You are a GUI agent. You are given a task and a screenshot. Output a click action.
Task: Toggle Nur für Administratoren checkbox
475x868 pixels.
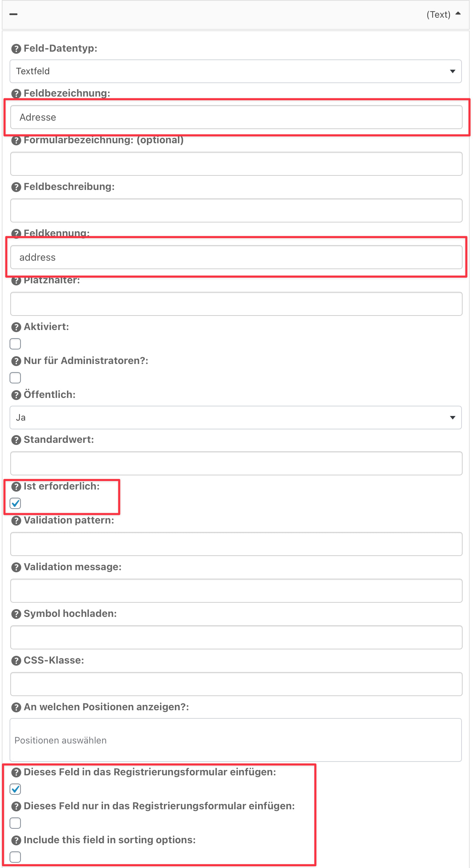pos(15,378)
